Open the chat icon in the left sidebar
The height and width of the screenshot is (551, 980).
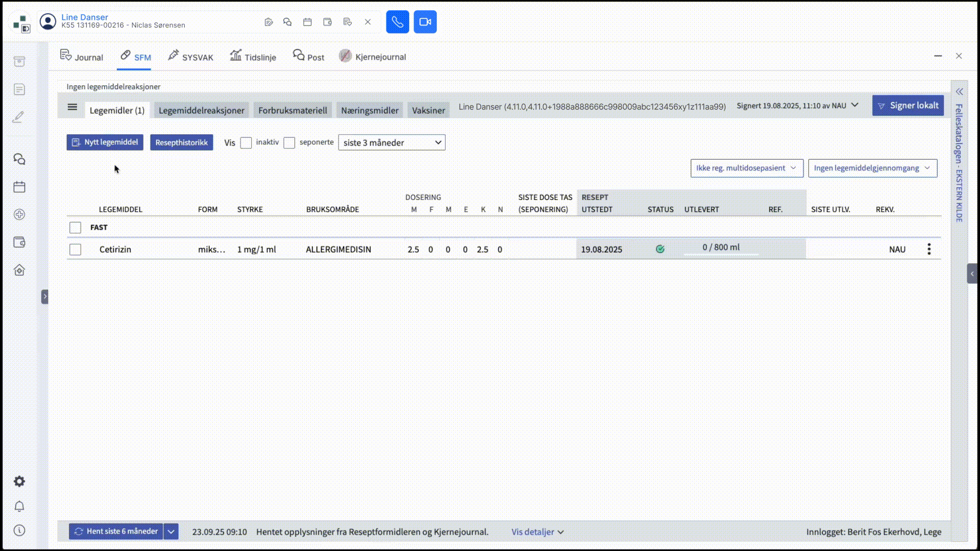coord(19,159)
